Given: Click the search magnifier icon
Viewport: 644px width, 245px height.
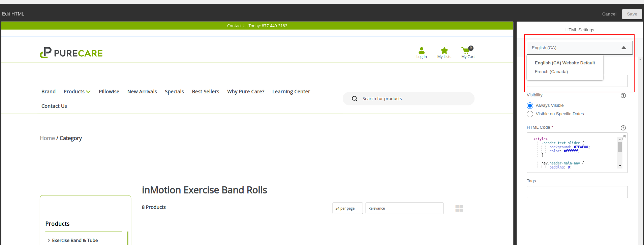Looking at the screenshot, I should (355, 99).
